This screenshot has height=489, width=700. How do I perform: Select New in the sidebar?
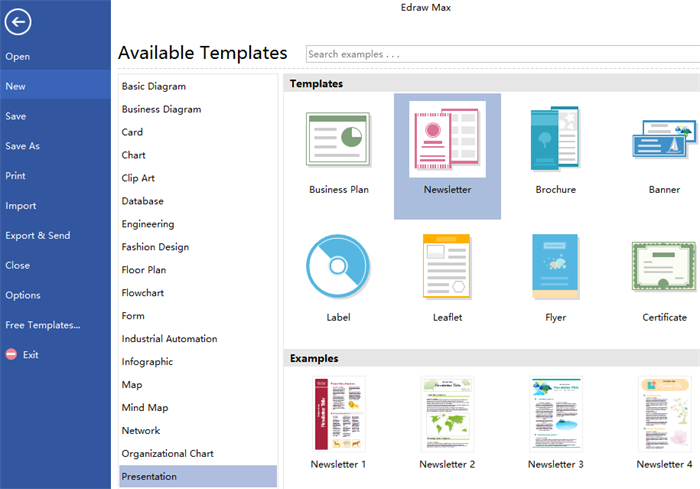click(x=55, y=86)
